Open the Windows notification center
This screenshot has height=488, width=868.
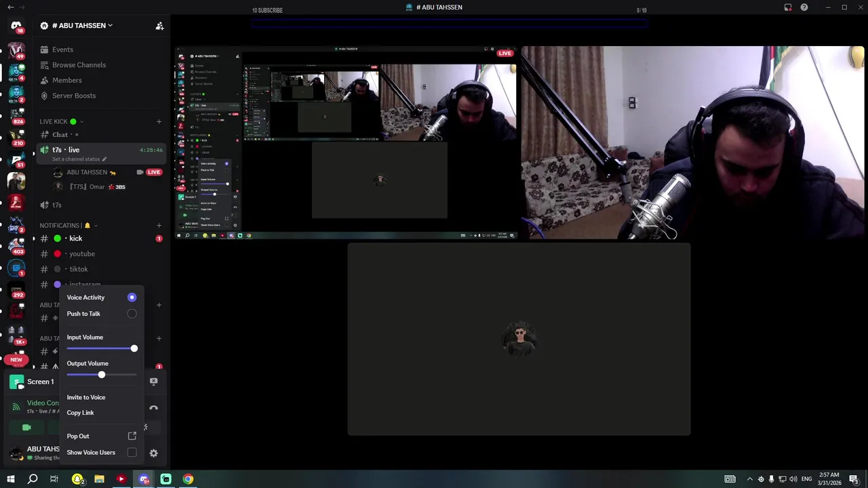point(854,479)
